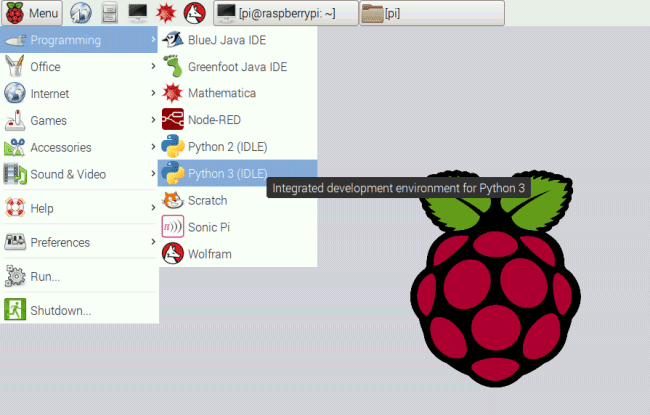Image resolution: width=650 pixels, height=415 pixels.
Task: Open the file manager cabinet icon in taskbar
Action: [x=109, y=13]
